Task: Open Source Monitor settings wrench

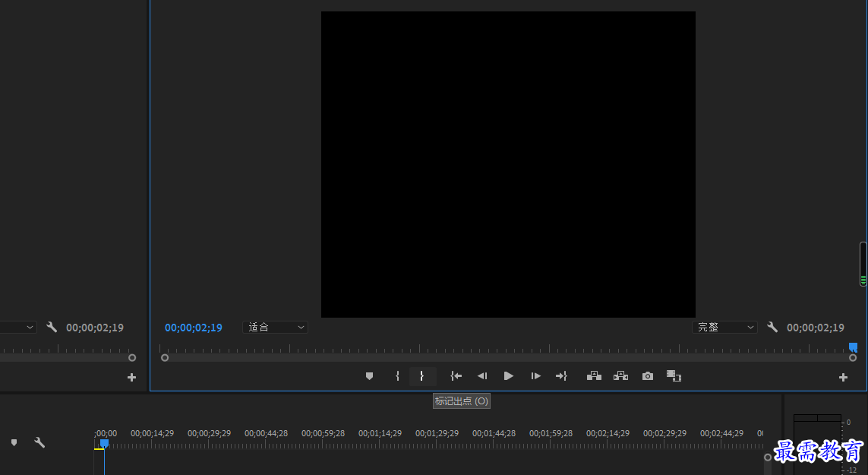Action: 52,327
